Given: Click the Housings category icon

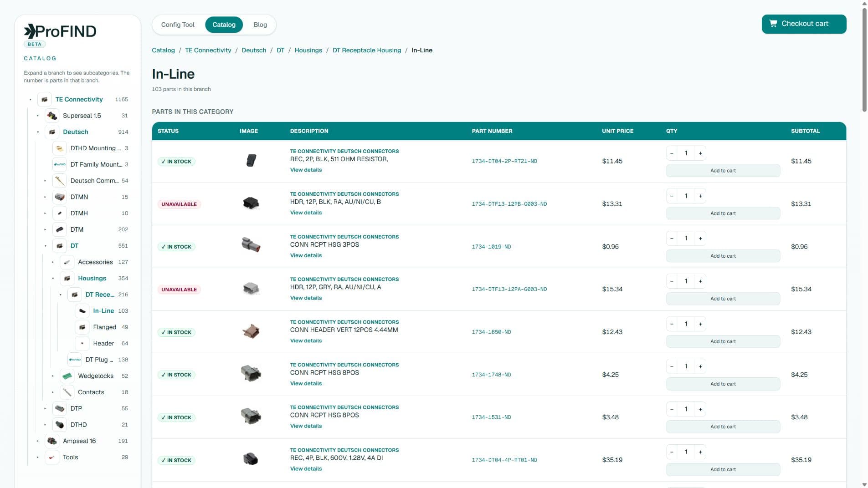Looking at the screenshot, I should tap(67, 279).
